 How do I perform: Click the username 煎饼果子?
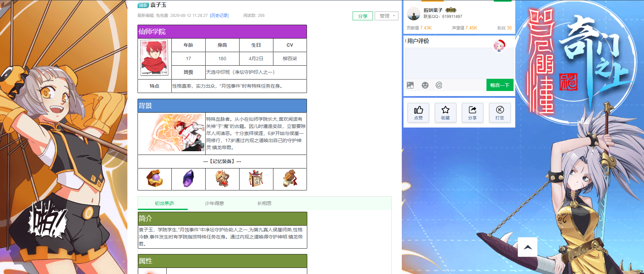(433, 10)
